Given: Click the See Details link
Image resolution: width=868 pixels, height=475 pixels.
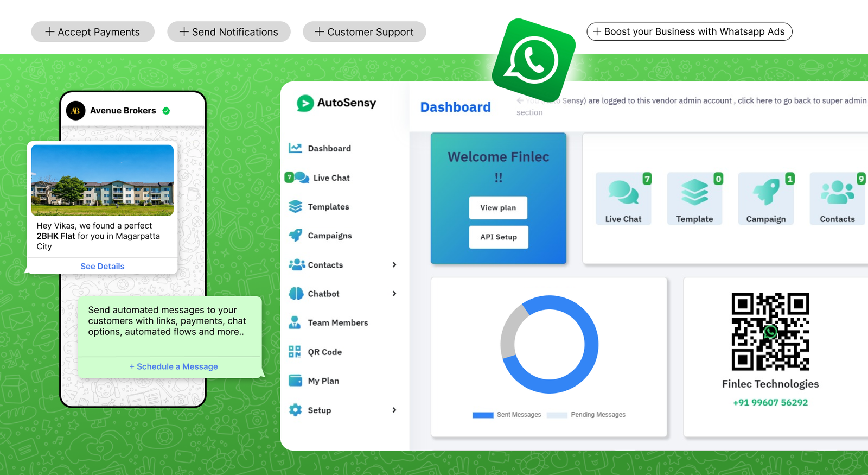Looking at the screenshot, I should (103, 266).
